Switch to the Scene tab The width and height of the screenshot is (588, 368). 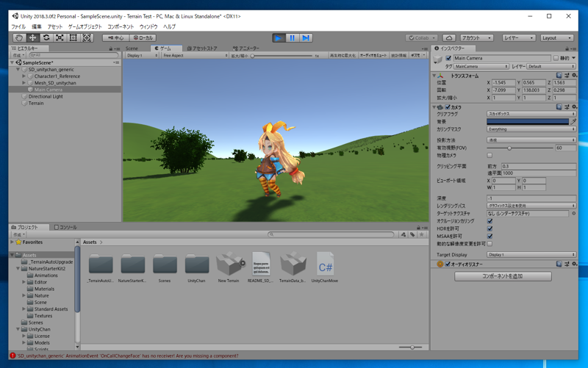132,48
